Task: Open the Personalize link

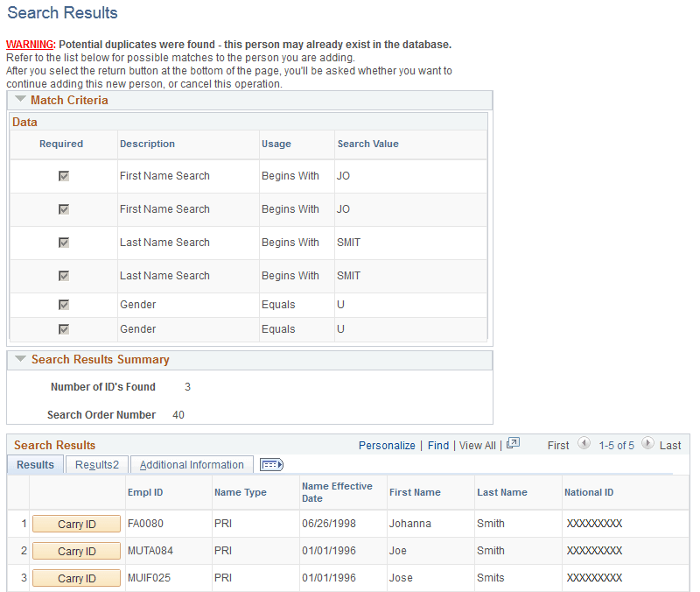Action: coord(387,445)
